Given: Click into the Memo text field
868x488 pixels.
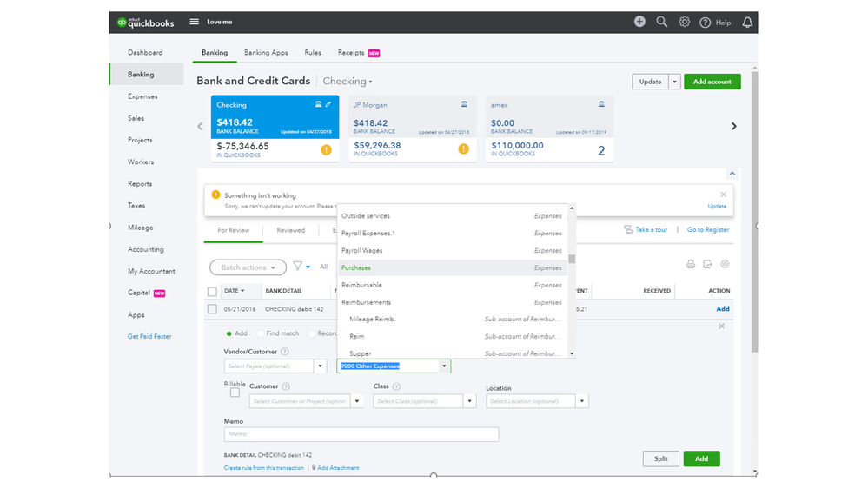Looking at the screenshot, I should [361, 434].
